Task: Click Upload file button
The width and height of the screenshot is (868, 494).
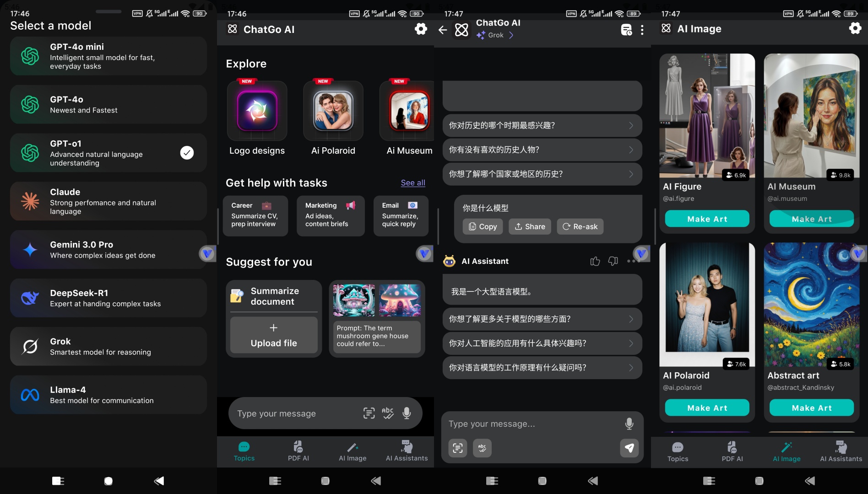Action: pos(274,335)
